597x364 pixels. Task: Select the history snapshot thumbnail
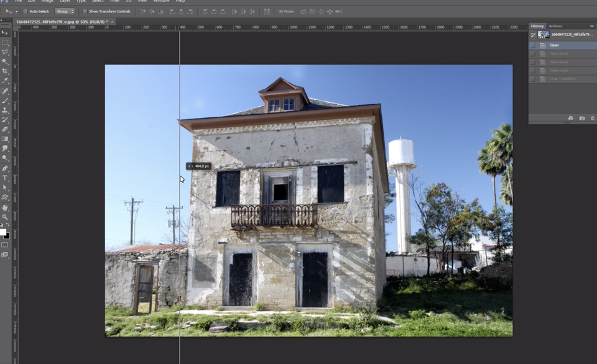[x=544, y=35]
